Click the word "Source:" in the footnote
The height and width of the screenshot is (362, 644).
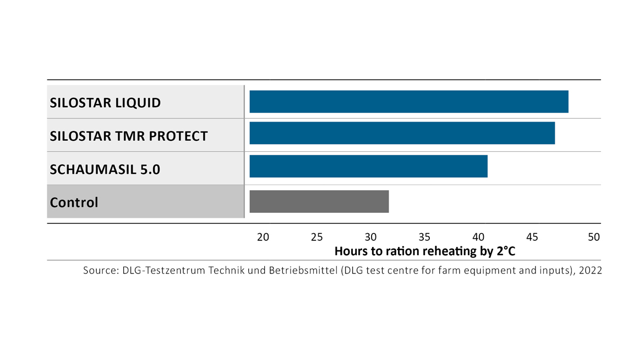point(99,271)
